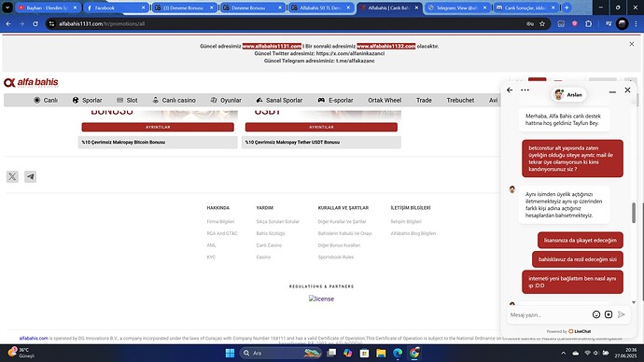
Task: Click the alfa bahis logo
Action: 31,82
